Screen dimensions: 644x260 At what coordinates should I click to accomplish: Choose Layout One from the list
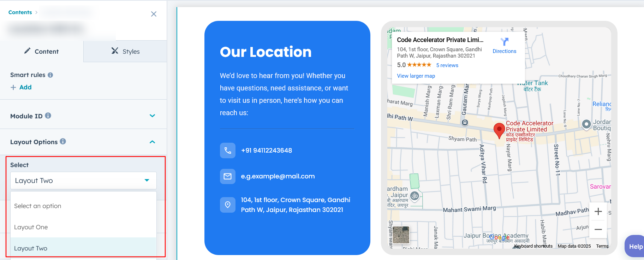31,227
